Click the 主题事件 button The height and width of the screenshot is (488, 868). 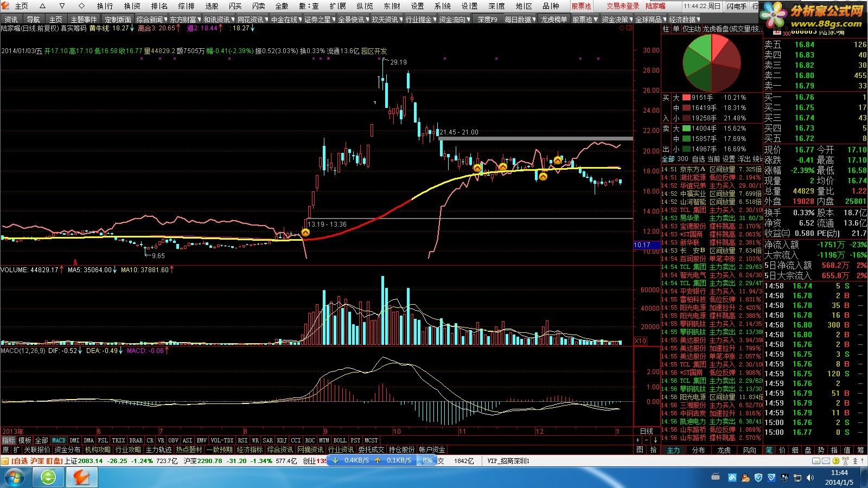(84, 20)
